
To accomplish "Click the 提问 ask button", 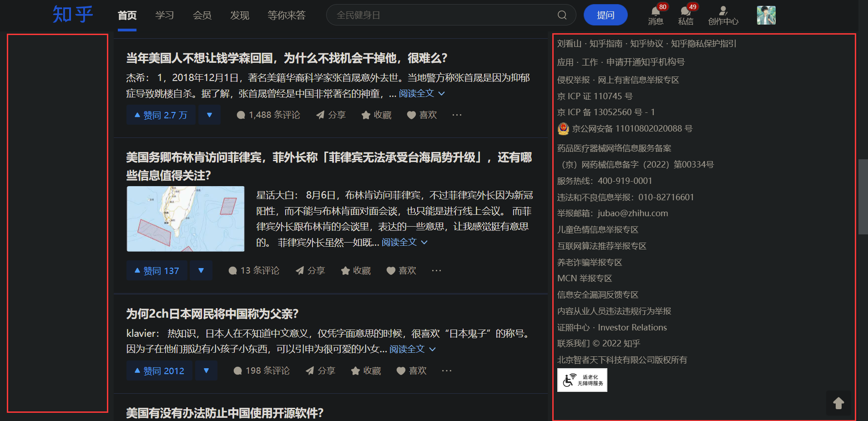I will 606,15.
